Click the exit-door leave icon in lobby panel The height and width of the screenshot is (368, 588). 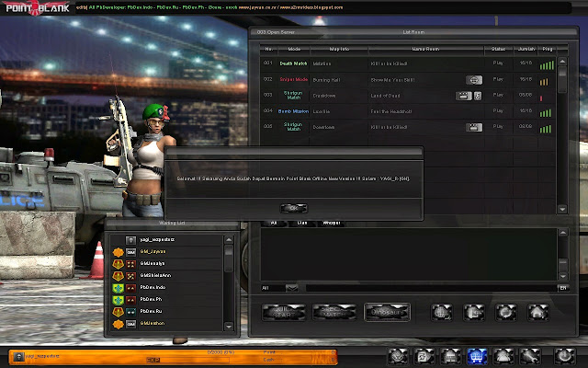pos(474,313)
